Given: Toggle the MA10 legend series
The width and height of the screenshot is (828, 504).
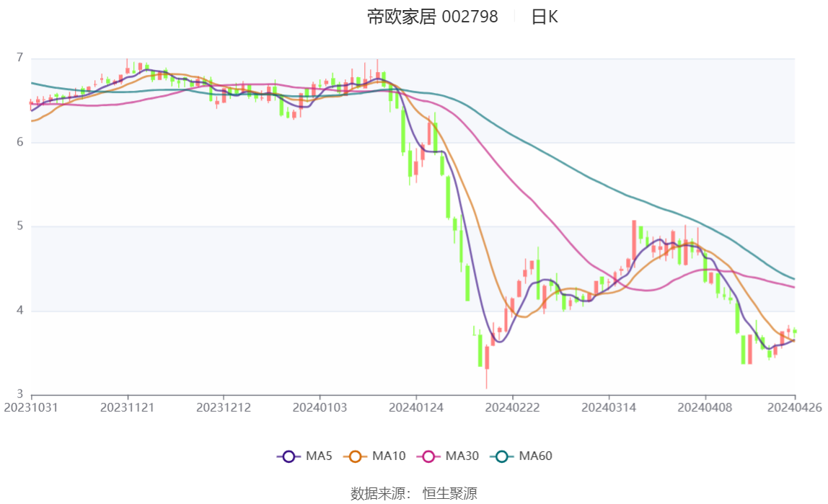Looking at the screenshot, I should coord(374,456).
